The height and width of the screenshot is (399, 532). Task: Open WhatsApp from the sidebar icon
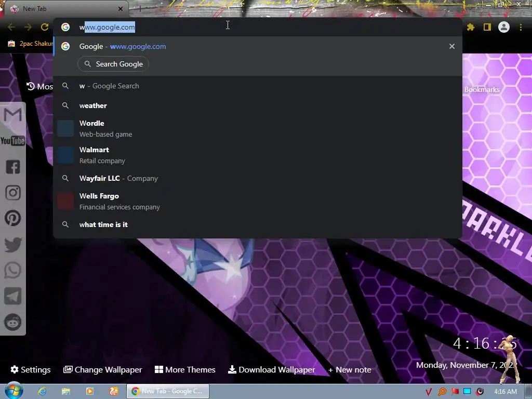[12, 270]
